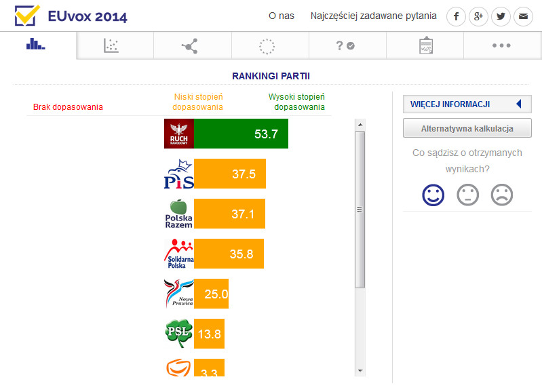542x392 pixels.
Task: Open the network graph tab
Action: [189, 45]
